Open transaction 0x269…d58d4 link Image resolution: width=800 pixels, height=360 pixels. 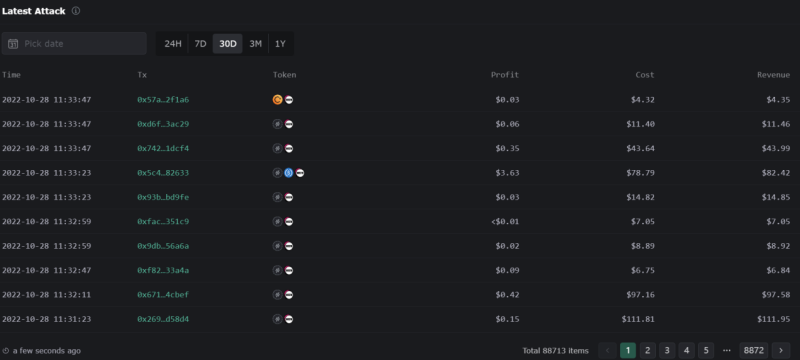click(x=163, y=319)
